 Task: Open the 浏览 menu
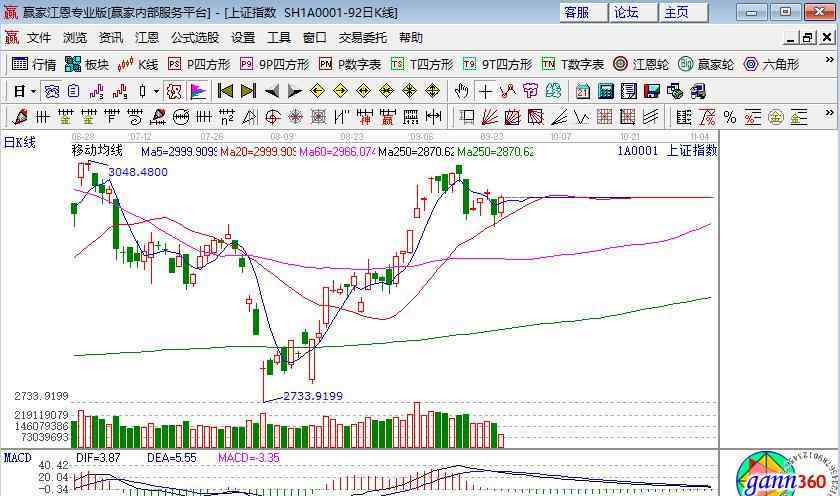[74, 38]
